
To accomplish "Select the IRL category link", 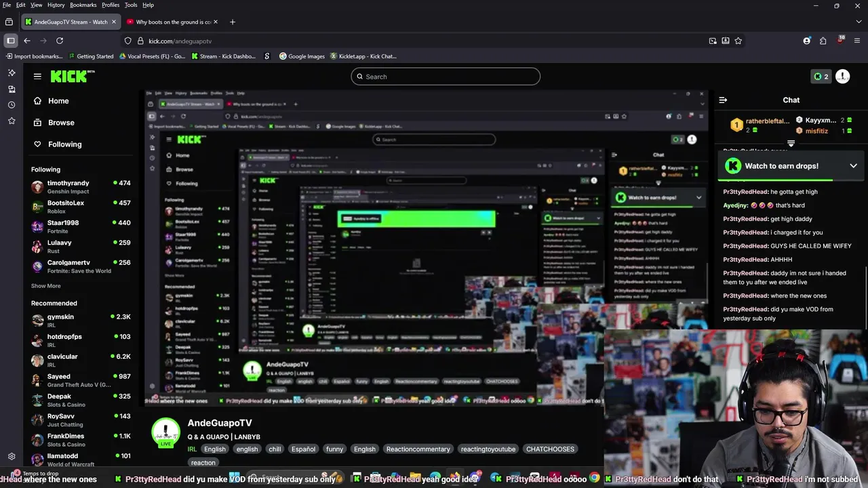I will click(x=192, y=449).
